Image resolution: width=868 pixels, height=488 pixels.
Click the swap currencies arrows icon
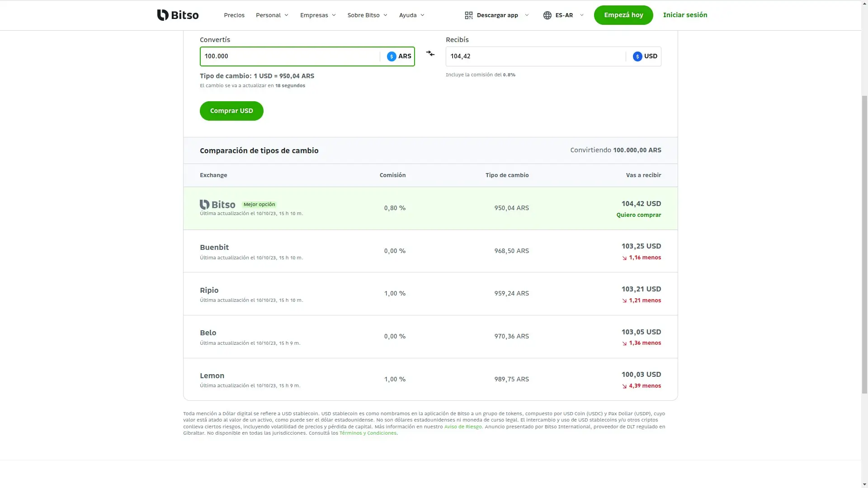pos(430,54)
